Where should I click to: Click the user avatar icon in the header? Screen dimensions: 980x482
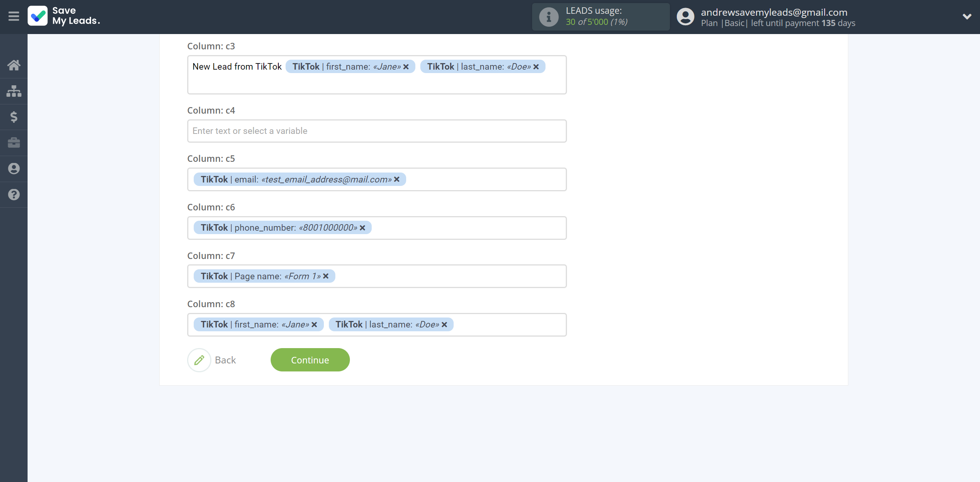point(685,17)
